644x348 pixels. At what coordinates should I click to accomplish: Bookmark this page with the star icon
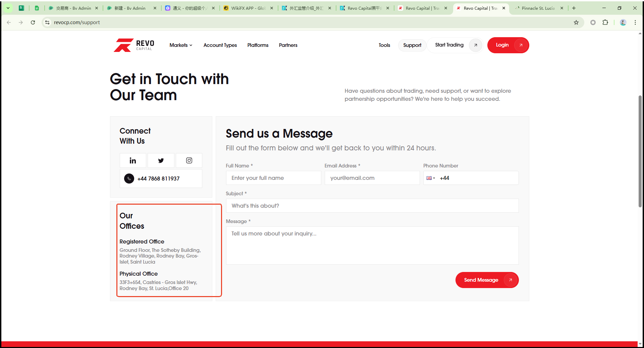point(576,22)
